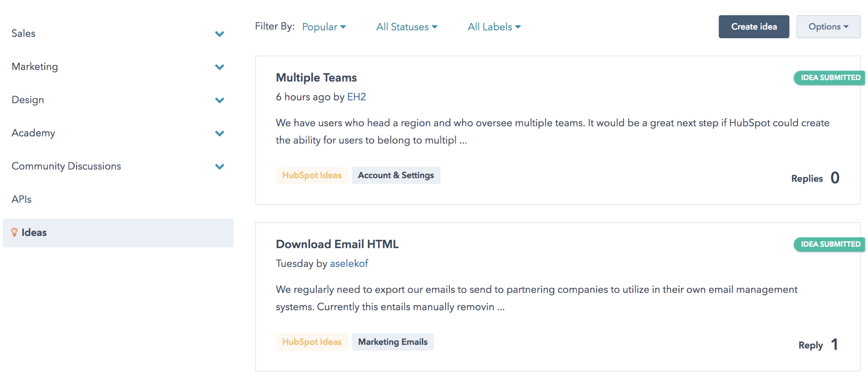This screenshot has height=378, width=868.
Task: Open the APIs sidebar item
Action: (22, 199)
